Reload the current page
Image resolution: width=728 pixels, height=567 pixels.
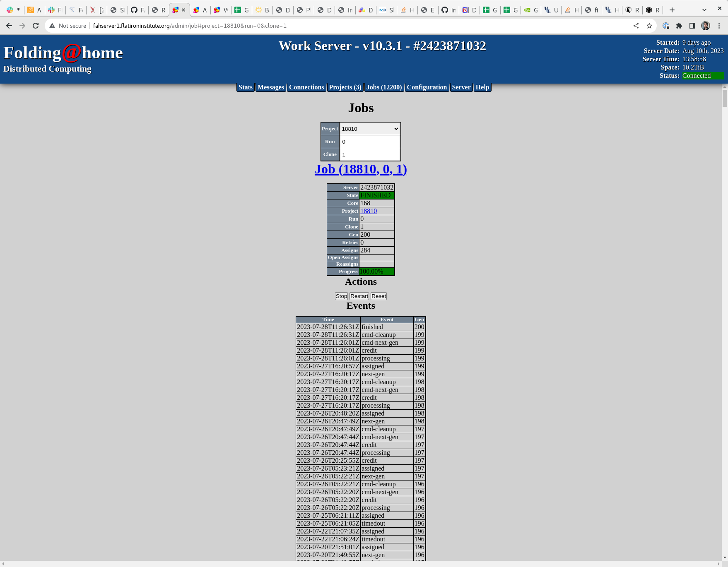coord(36,26)
